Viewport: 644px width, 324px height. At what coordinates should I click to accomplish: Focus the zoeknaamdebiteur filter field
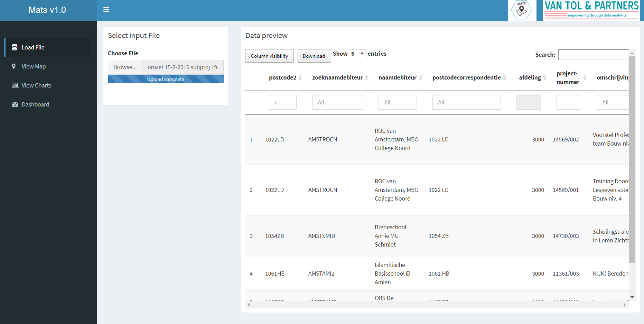pos(337,102)
